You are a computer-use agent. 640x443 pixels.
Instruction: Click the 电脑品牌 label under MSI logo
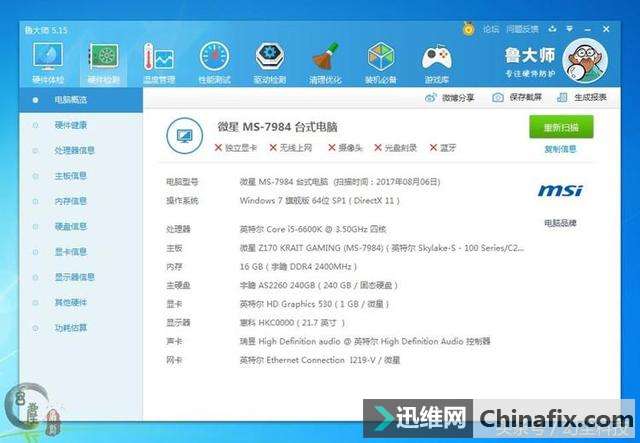(x=560, y=223)
